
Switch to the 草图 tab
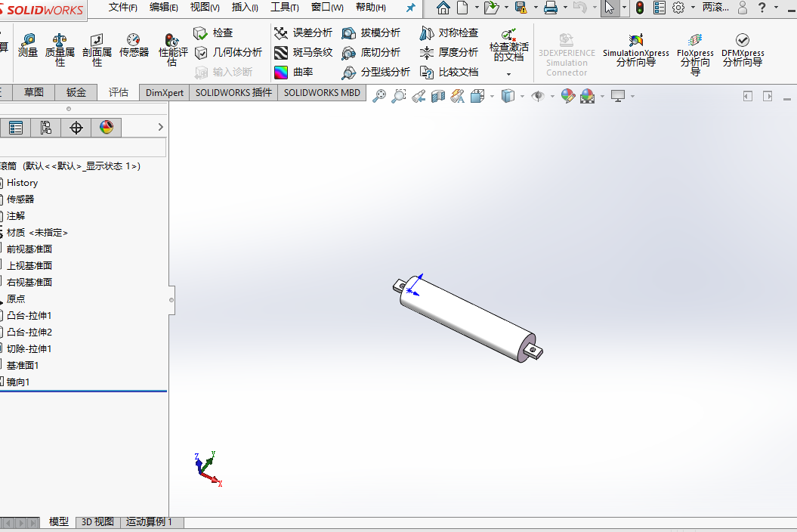[x=34, y=92]
